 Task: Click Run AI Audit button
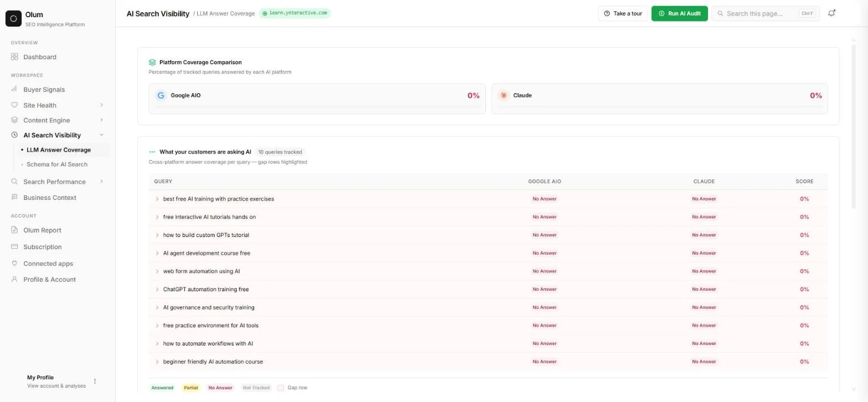tap(679, 13)
